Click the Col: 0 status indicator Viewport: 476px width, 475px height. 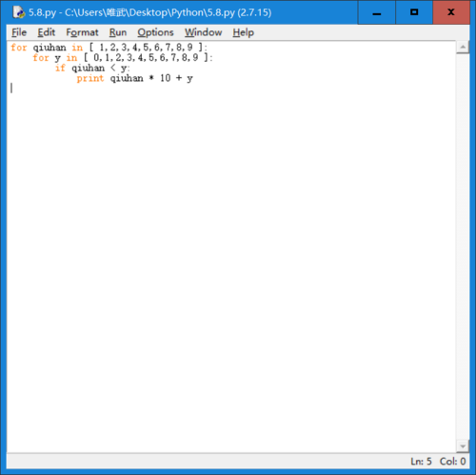click(x=452, y=461)
